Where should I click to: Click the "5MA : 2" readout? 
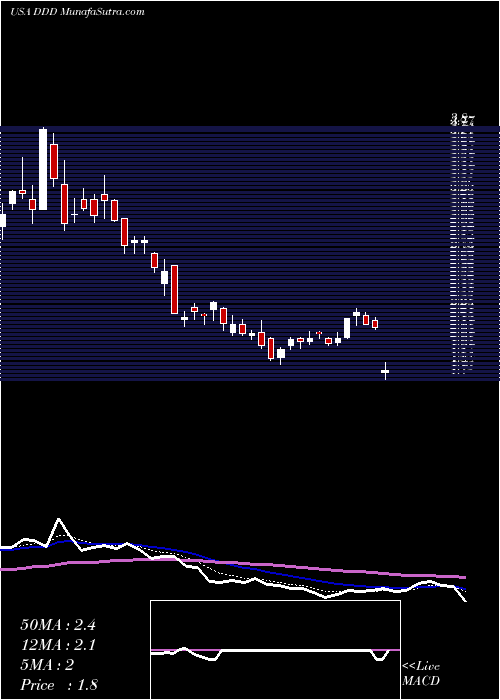47,665
